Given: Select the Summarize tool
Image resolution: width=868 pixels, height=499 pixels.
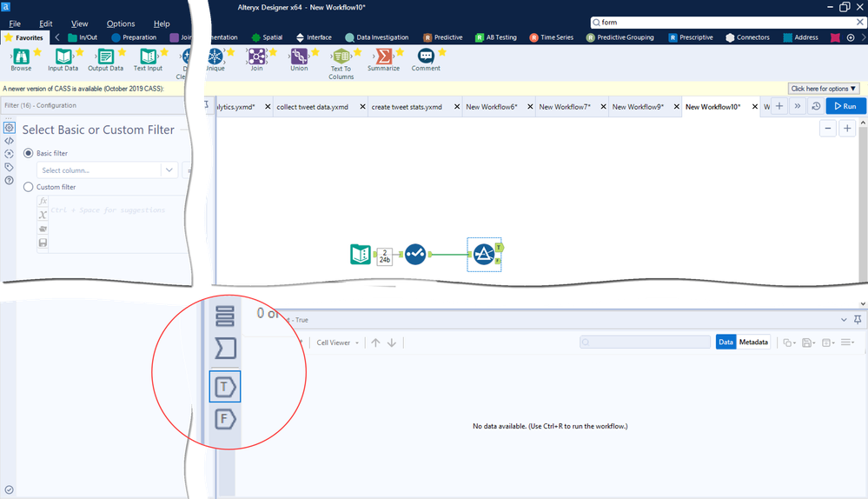Looking at the screenshot, I should tap(383, 60).
